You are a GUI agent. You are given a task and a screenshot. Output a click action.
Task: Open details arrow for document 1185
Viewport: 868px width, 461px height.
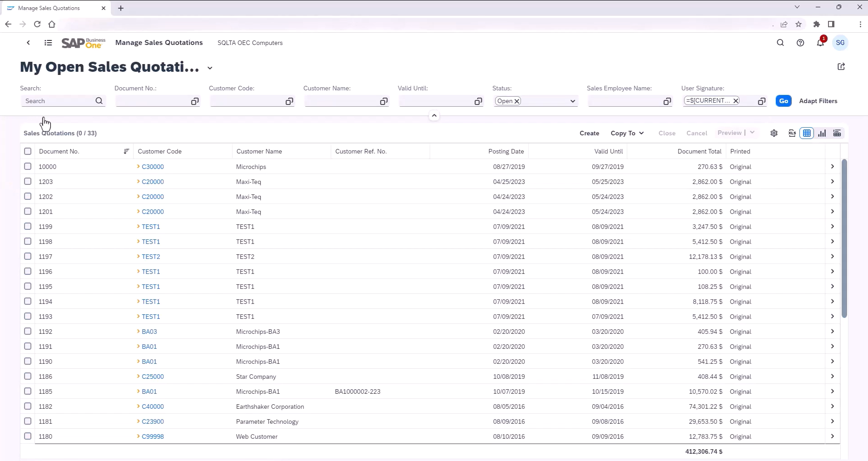833,392
